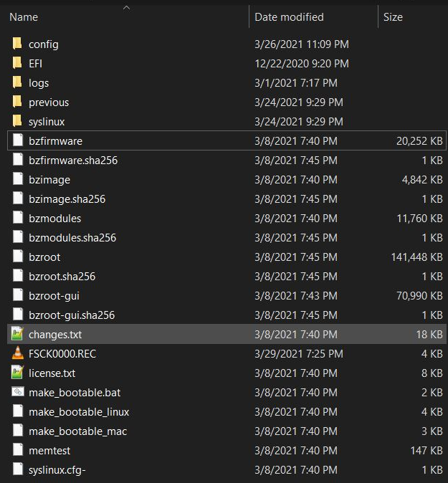Select the bzroot.sha256 file icon

click(x=18, y=277)
